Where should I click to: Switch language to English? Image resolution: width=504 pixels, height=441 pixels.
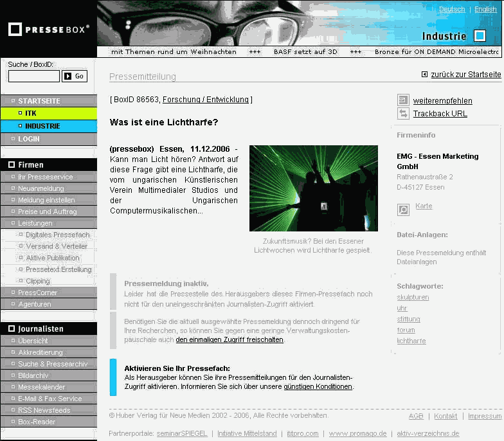coord(485,10)
